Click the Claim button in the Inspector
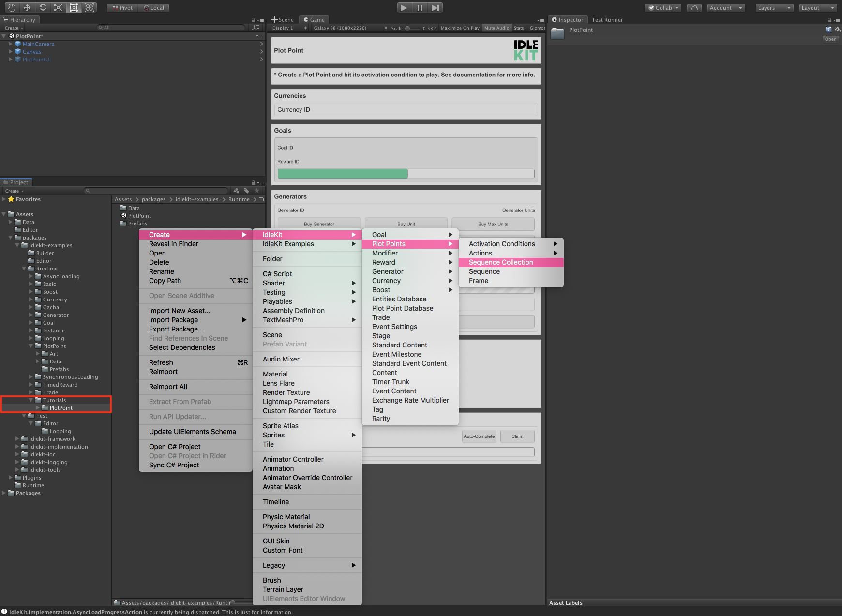The image size is (842, 616). click(x=517, y=436)
